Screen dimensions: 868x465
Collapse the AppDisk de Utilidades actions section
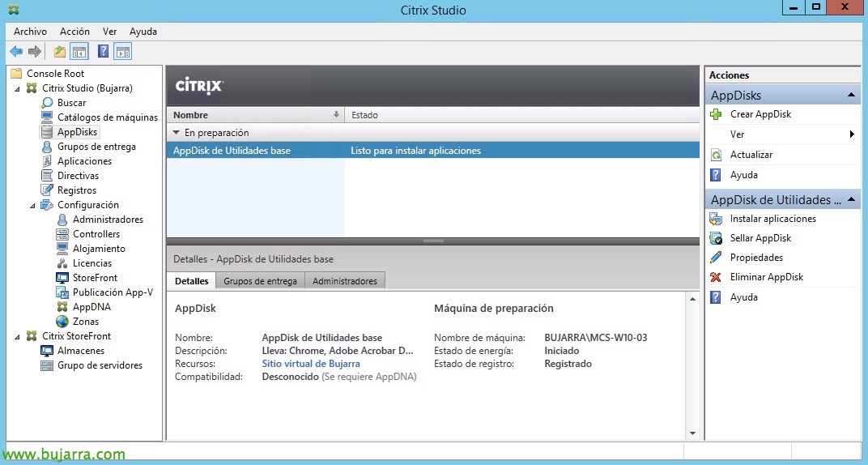pyautogui.click(x=851, y=199)
